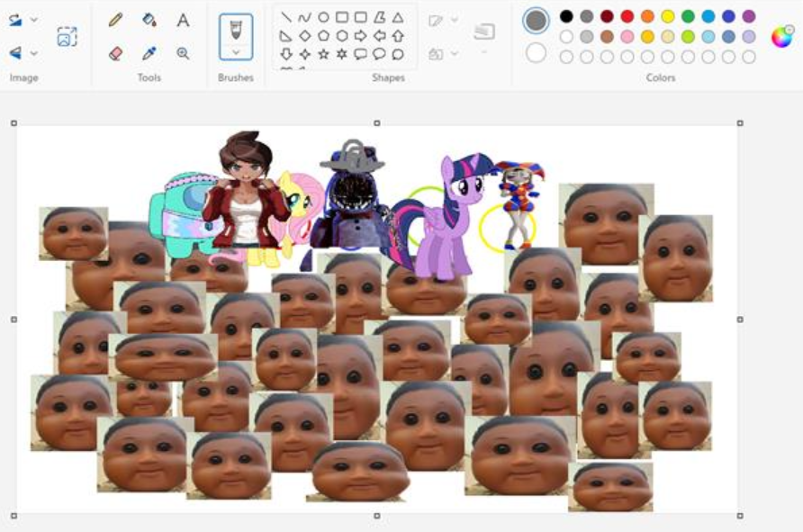Click the "Shapes" group label
Viewport: 803px width, 532px height.
click(x=388, y=77)
